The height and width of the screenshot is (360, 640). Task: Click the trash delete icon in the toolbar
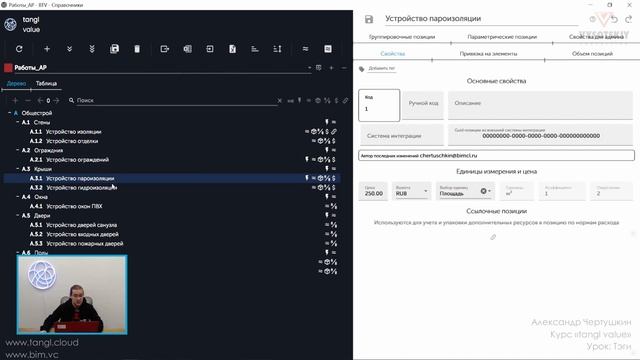point(137,49)
